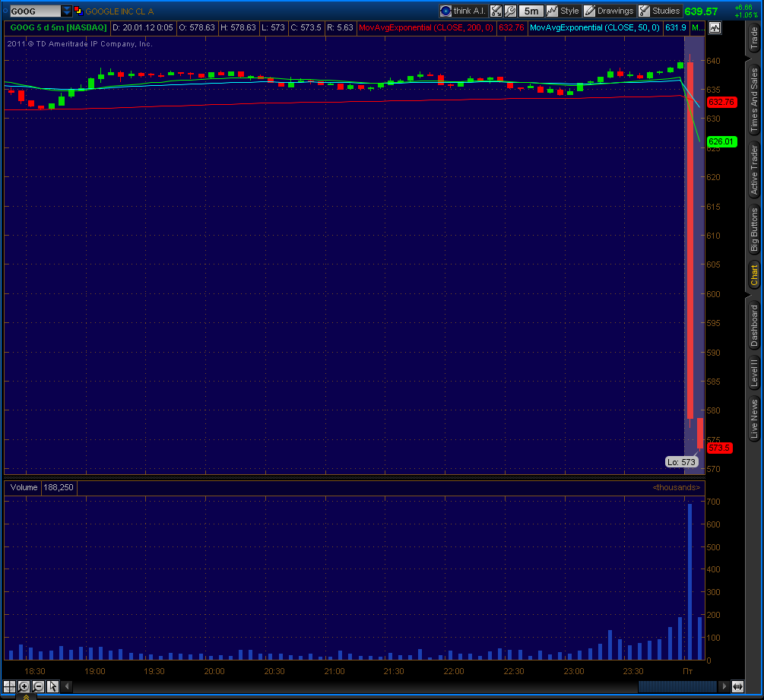
Task: Switch to the Active Trader side tab
Action: pyautogui.click(x=754, y=170)
